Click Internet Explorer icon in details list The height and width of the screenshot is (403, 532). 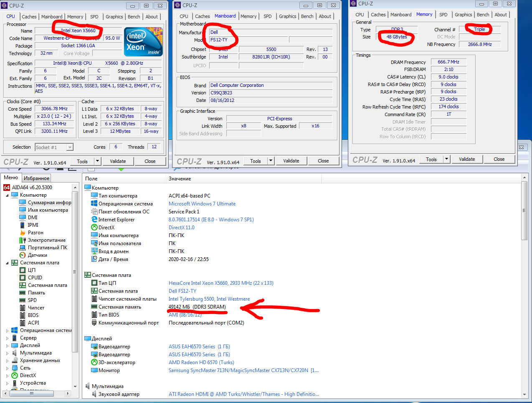94,220
